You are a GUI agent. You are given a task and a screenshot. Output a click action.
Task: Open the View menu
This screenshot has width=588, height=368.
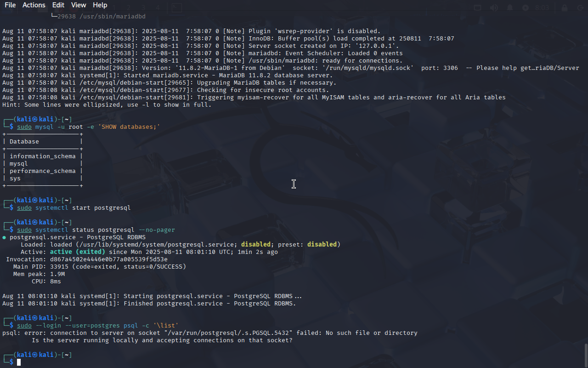click(x=79, y=5)
